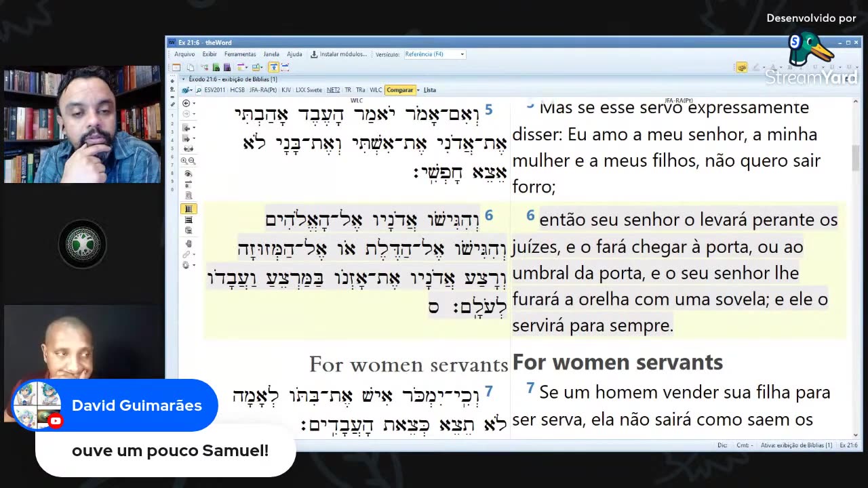
Task: Collapse the Êxodo 21:6 Bible view title arrow
Action: (x=183, y=79)
